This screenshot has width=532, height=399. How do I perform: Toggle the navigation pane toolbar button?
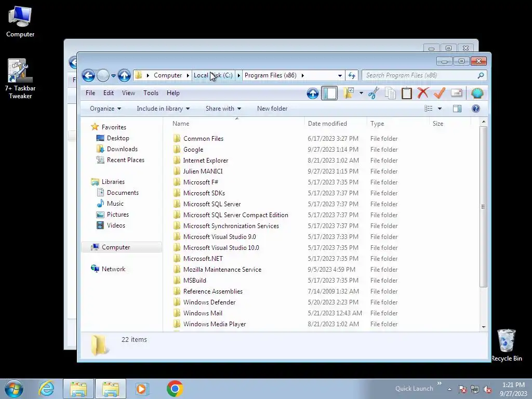[x=329, y=94]
